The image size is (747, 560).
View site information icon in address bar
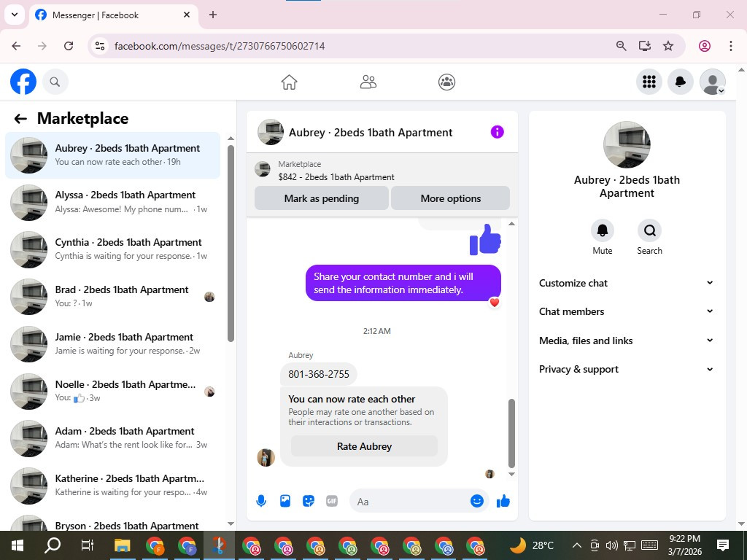click(x=99, y=46)
